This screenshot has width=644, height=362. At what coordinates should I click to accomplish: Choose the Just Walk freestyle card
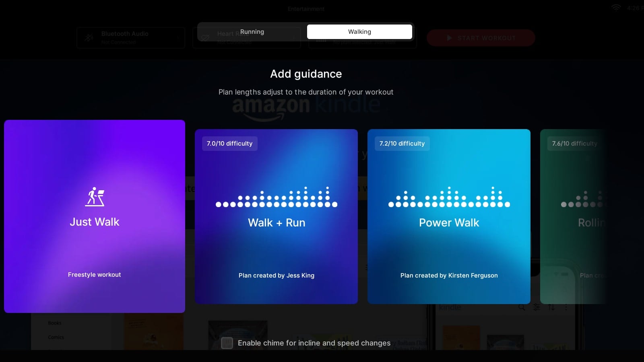click(x=95, y=216)
